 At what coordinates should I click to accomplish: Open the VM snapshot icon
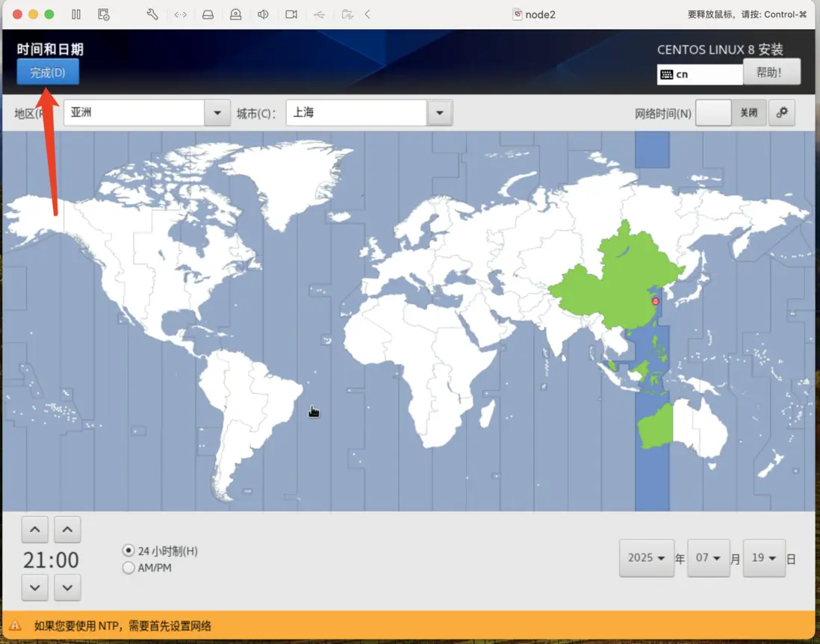104,14
